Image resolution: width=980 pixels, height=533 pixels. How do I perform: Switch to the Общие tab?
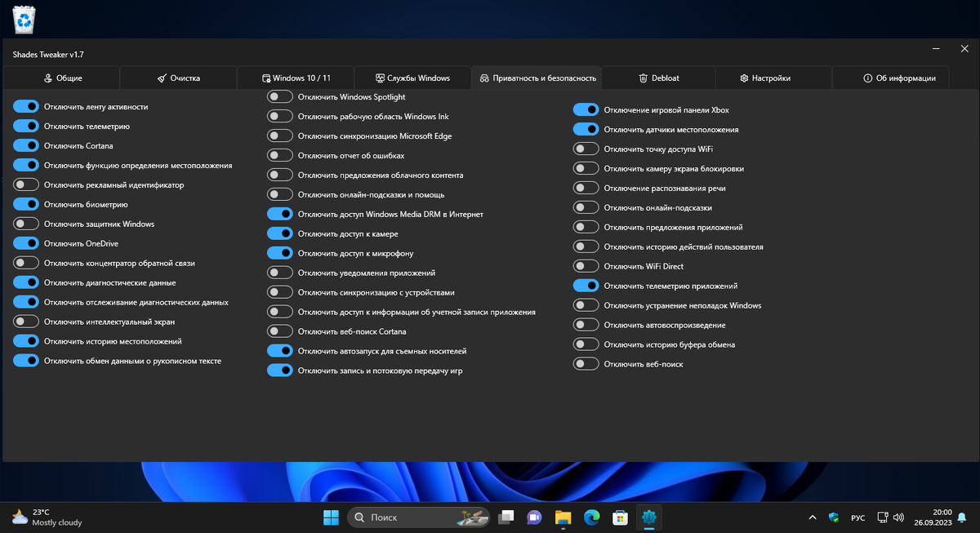click(61, 78)
